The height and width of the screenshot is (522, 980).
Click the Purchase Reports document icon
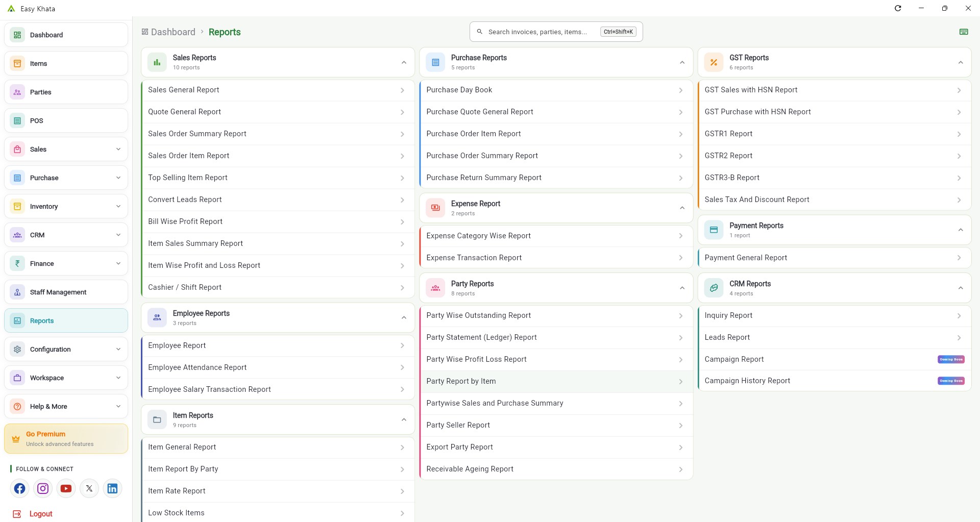coord(435,62)
